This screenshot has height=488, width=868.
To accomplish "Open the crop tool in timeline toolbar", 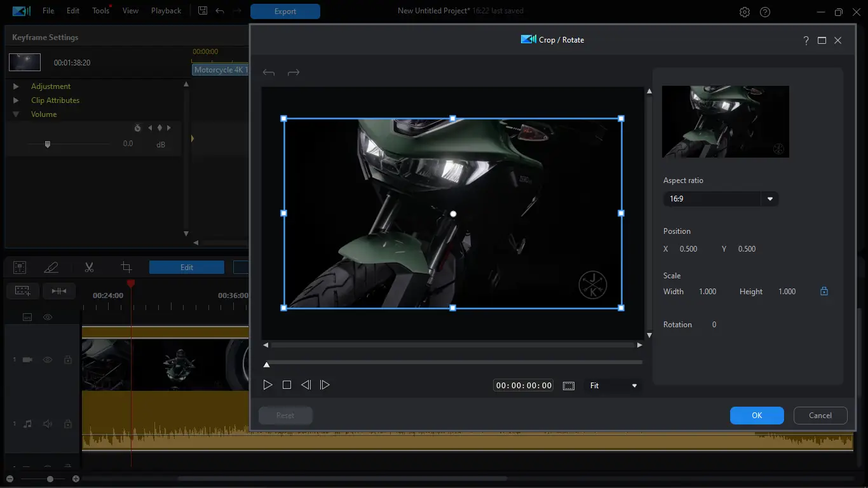I will [x=126, y=268].
